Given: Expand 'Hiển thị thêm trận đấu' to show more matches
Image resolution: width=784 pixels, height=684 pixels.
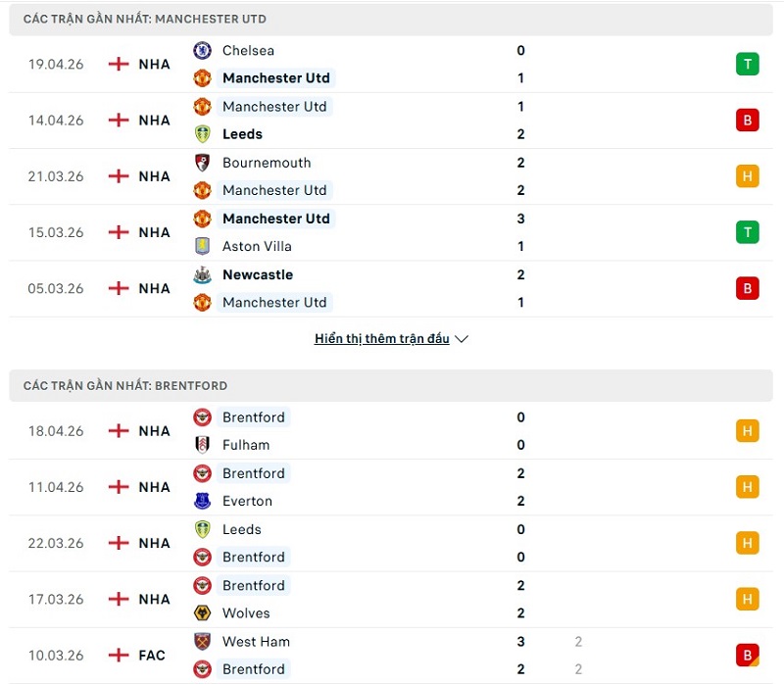Looking at the screenshot, I should click(382, 338).
